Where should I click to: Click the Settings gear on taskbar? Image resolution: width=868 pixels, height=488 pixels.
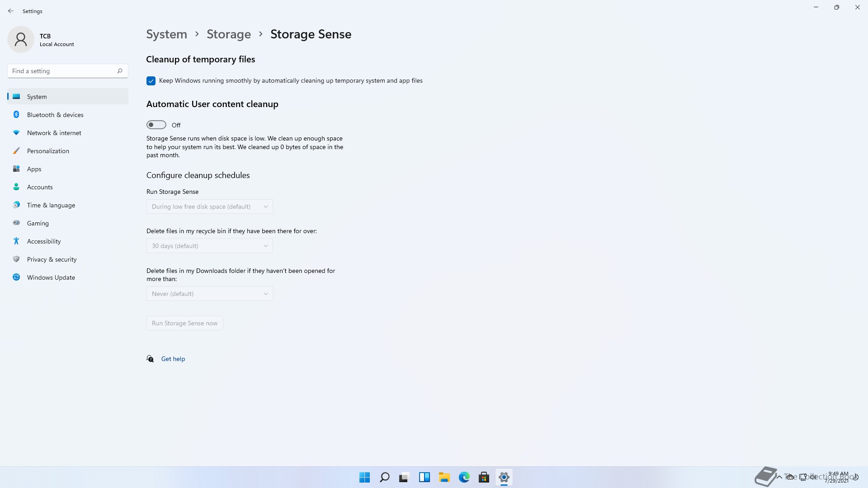504,477
